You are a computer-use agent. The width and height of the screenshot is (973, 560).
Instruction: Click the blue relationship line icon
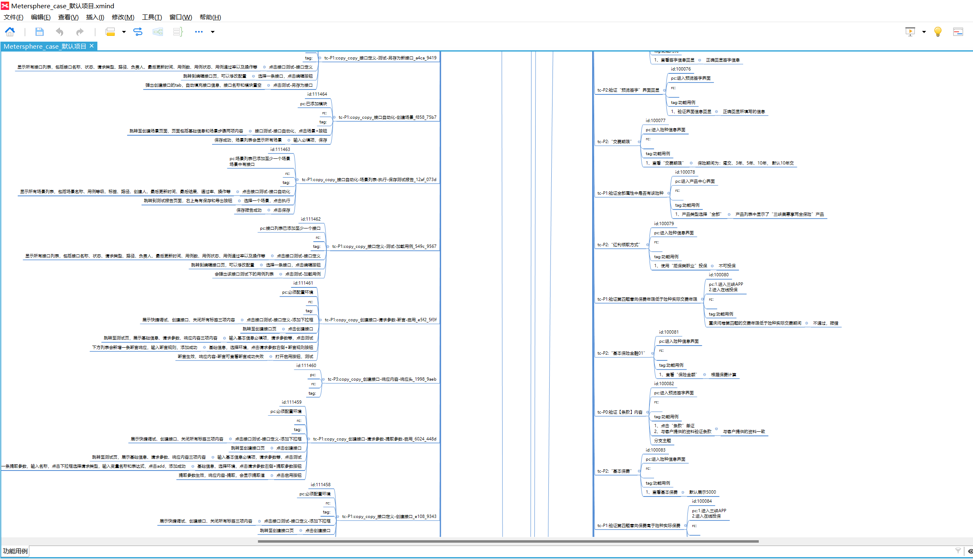[x=138, y=32]
